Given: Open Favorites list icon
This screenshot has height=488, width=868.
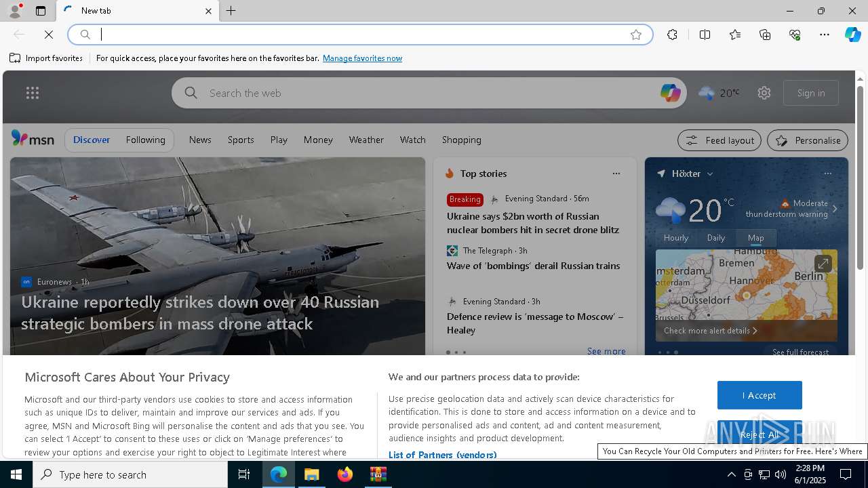Looking at the screenshot, I should pyautogui.click(x=735, y=35).
